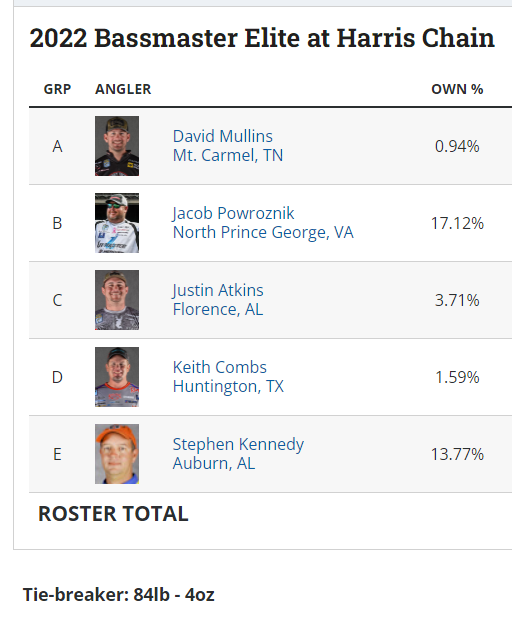Open David Mullins angler profile photo
The height and width of the screenshot is (623, 512).
pos(117,146)
